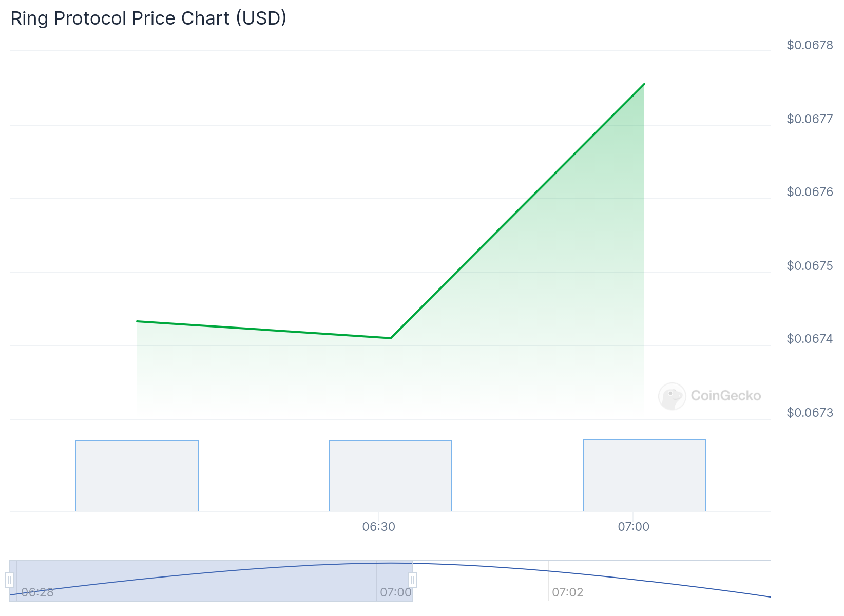Click the 07:02 label in navigator

pos(567,592)
